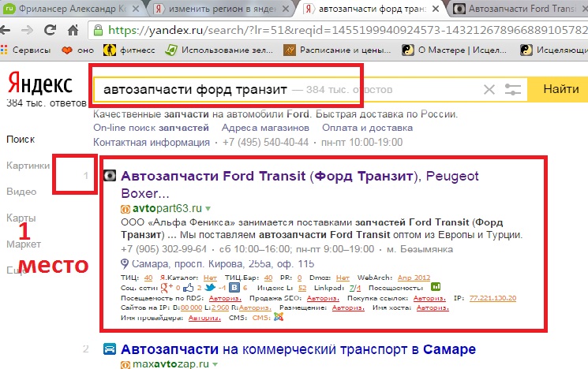The height and width of the screenshot is (369, 588).
Task: Expand the arrow next to maxavtozap.ru
Action: (x=215, y=364)
